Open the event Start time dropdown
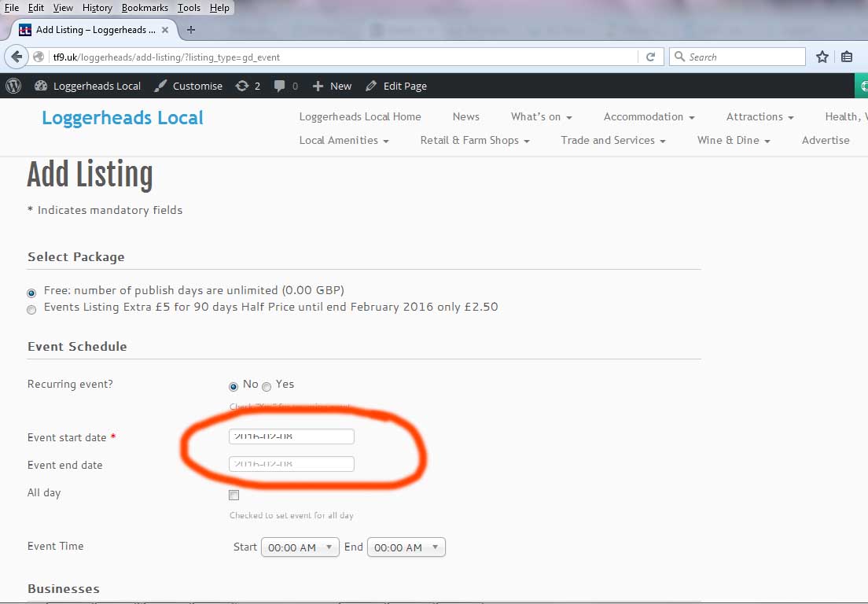Image resolution: width=868 pixels, height=604 pixels. click(x=300, y=547)
